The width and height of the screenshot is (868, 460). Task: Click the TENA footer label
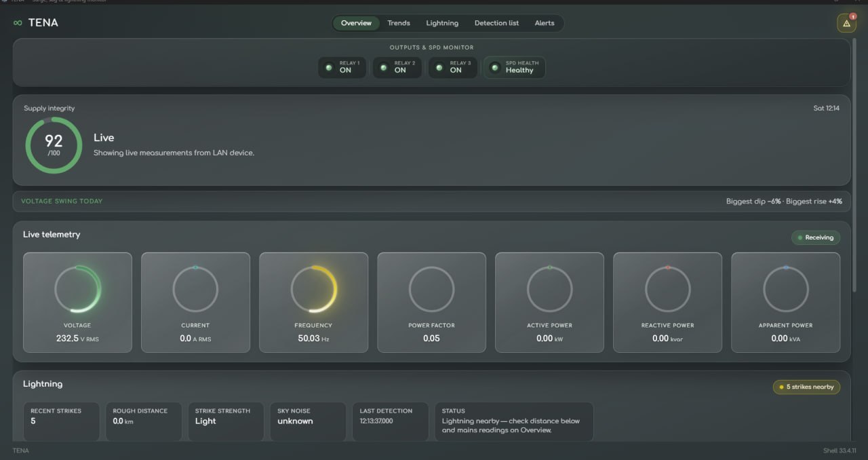[x=21, y=451]
